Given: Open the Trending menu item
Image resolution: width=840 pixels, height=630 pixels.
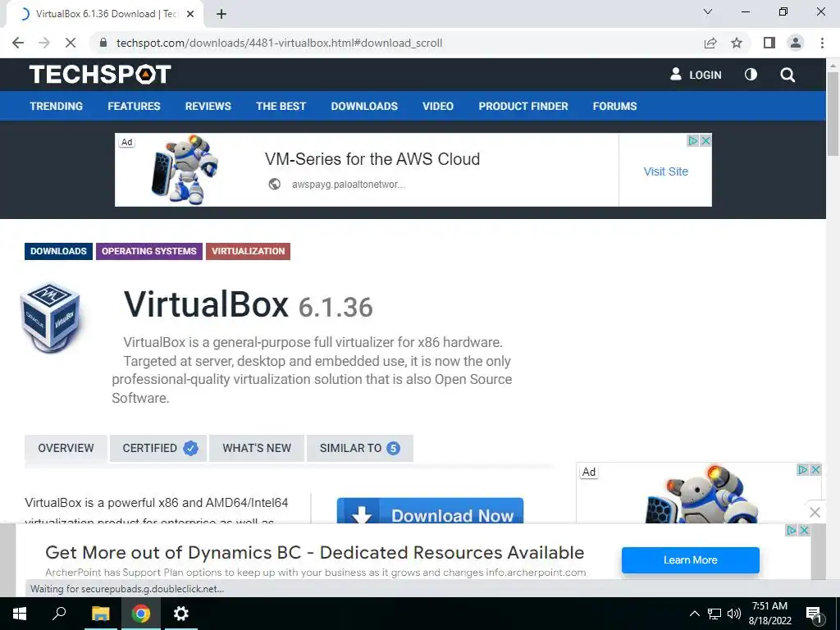Looking at the screenshot, I should coord(57,106).
